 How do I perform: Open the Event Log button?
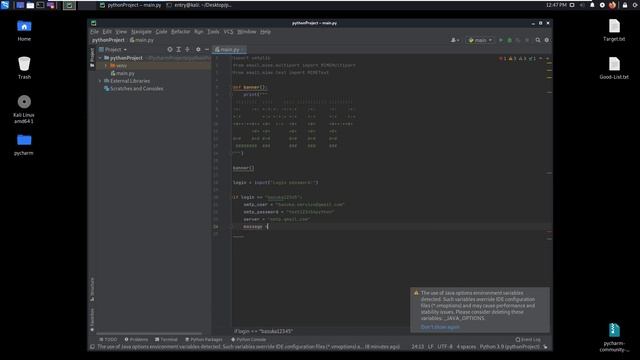click(x=528, y=340)
